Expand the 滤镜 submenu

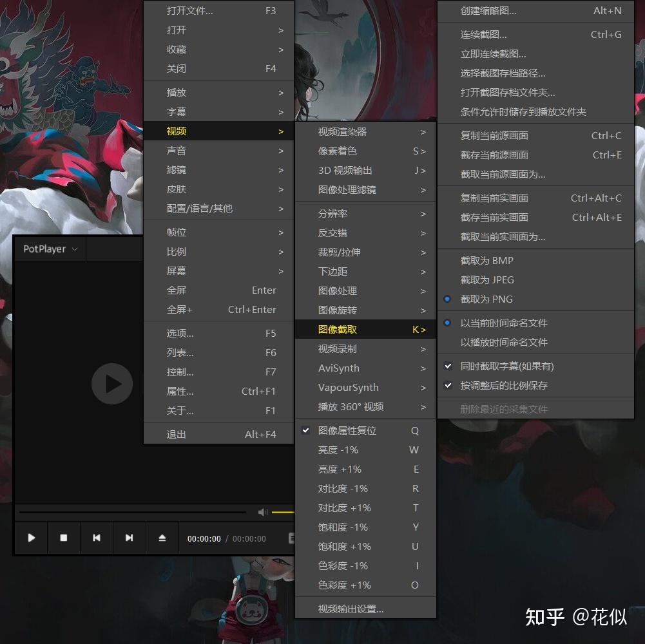[x=219, y=170]
